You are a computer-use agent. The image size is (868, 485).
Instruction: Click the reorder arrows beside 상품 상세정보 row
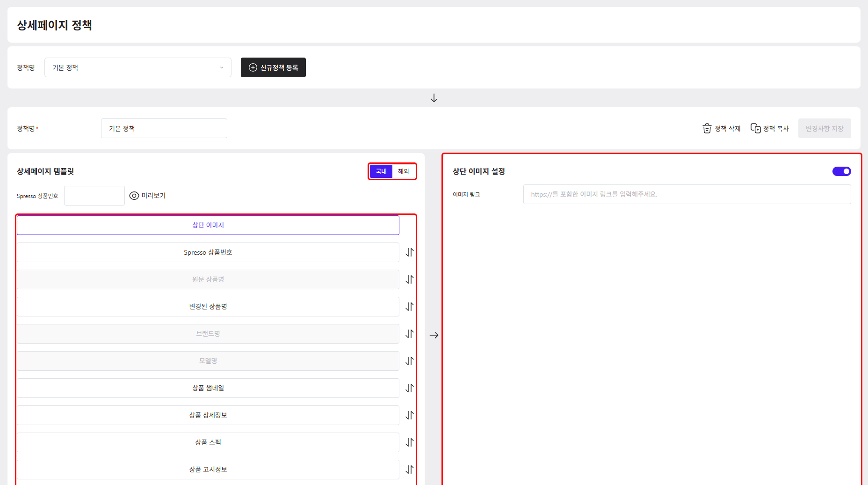[410, 415]
